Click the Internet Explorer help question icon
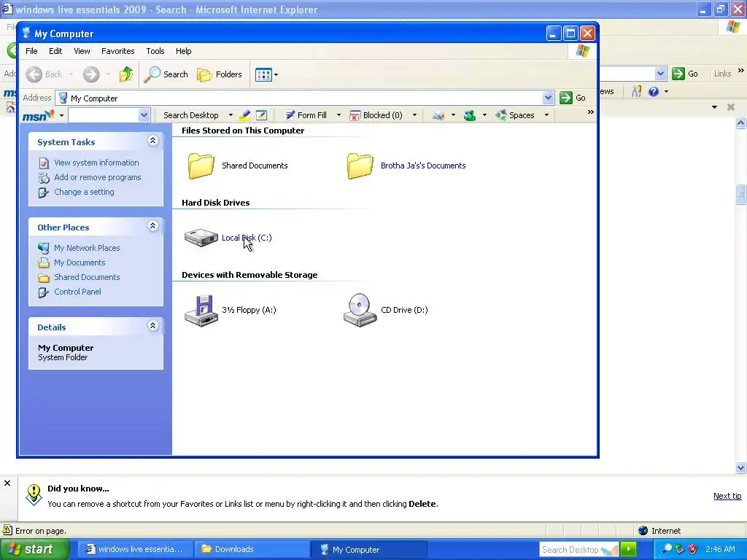Viewport: 747px width, 560px height. pyautogui.click(x=654, y=91)
